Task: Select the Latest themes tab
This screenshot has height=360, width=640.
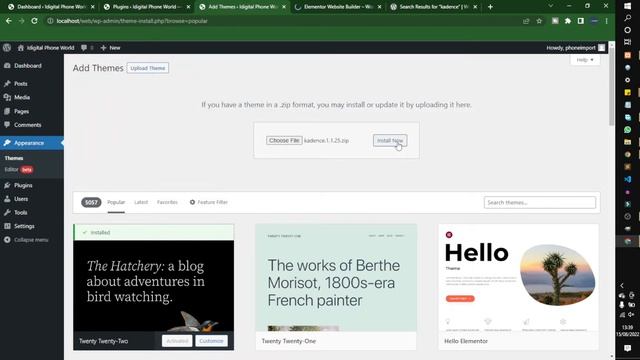Action: [141, 202]
